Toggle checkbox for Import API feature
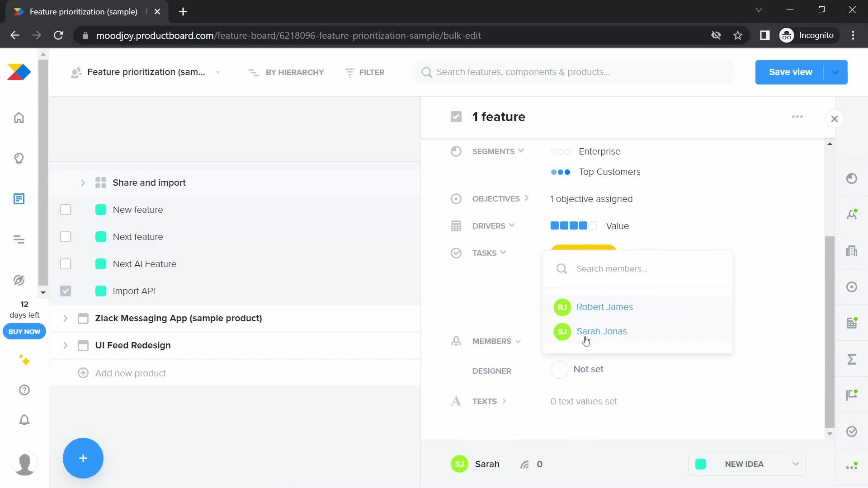Viewport: 868px width, 488px height. coord(66,290)
